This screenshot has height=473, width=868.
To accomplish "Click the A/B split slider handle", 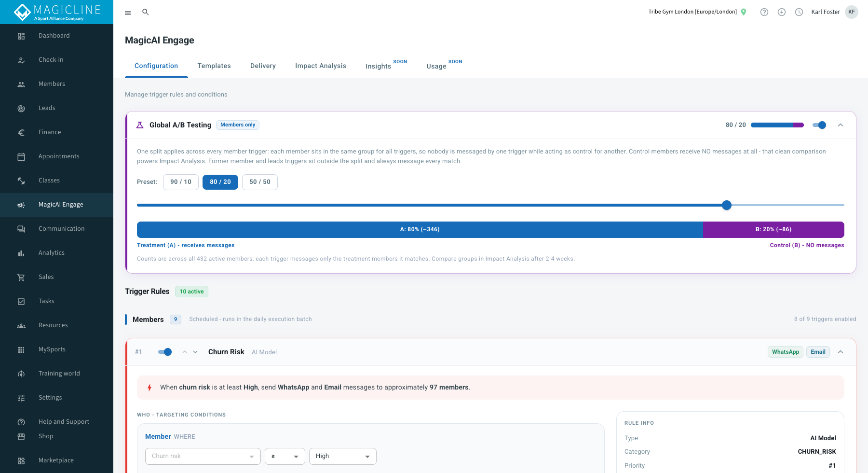I will (x=727, y=205).
